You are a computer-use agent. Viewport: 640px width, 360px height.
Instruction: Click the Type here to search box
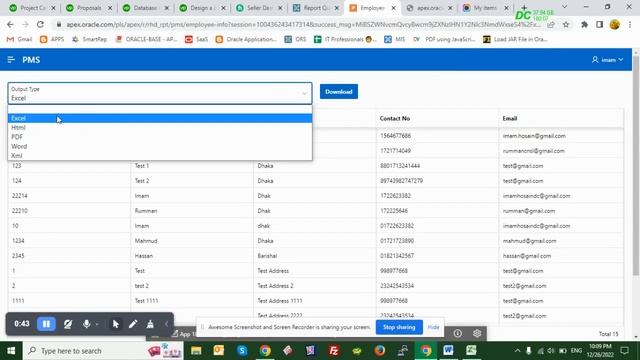tap(103, 351)
